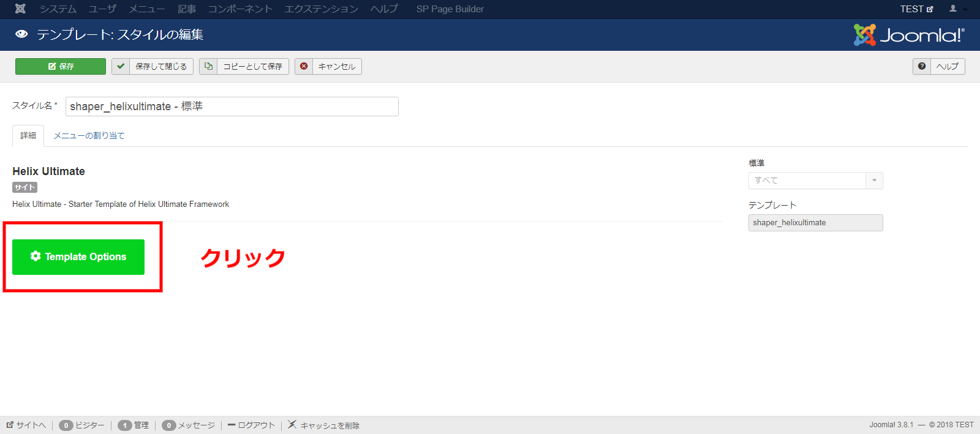Click the Joomla! logo in the header
The image size is (980, 434).
click(909, 35)
